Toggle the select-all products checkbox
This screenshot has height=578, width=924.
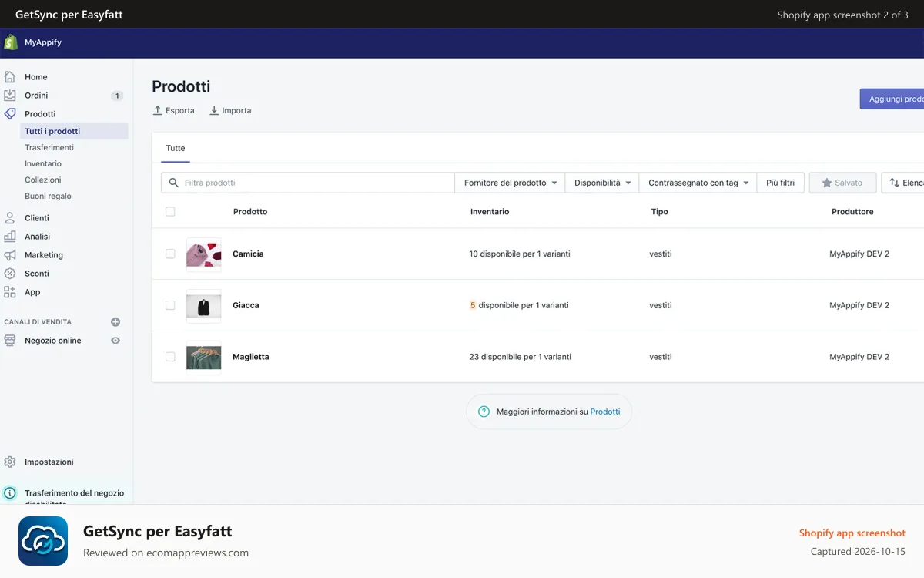tap(170, 211)
